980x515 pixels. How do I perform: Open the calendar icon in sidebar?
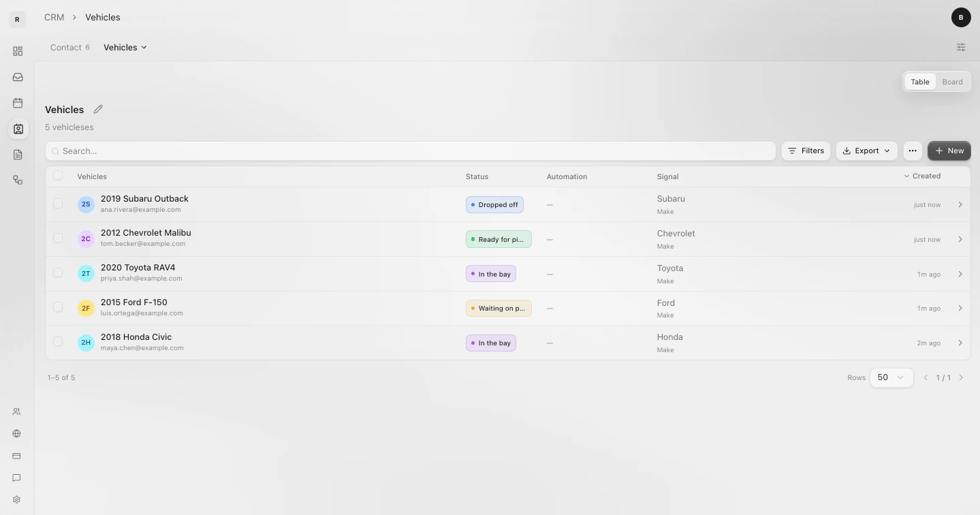[x=18, y=103]
